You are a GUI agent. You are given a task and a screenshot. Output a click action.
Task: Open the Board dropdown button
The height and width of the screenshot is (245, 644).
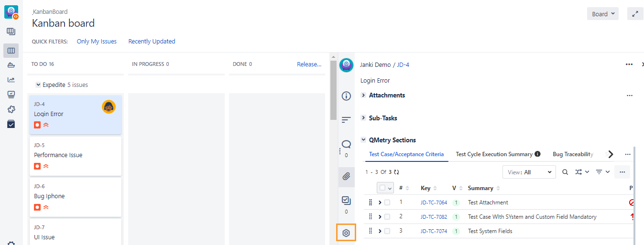(603, 14)
